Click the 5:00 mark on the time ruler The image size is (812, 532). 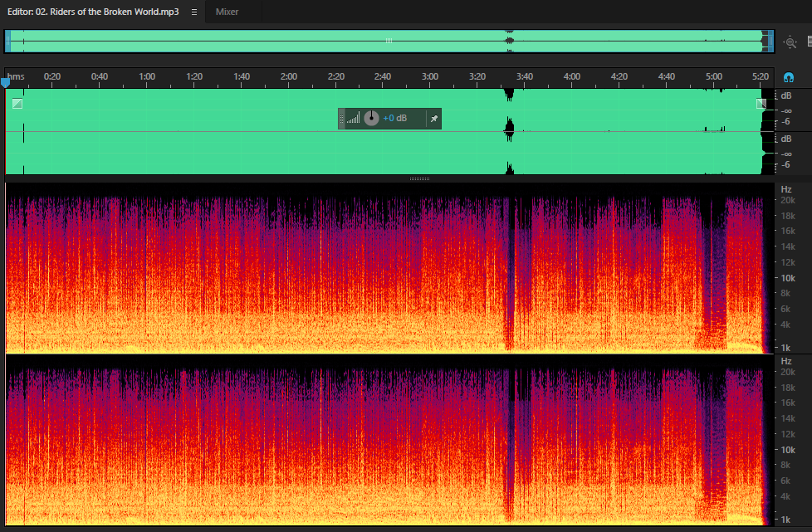[713, 76]
